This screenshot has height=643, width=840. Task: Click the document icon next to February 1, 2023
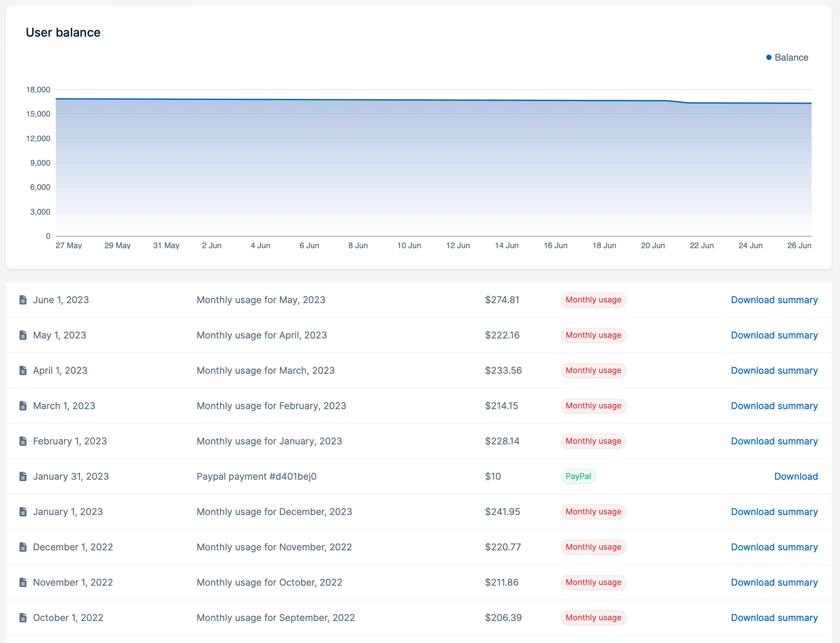pyautogui.click(x=23, y=441)
